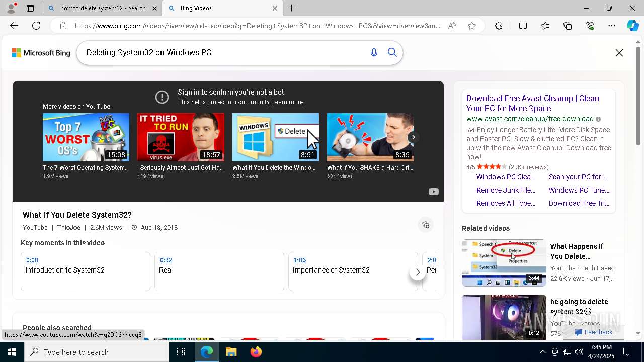Open Download Free Tri... ad link
This screenshot has width=644, height=362.
579,203
